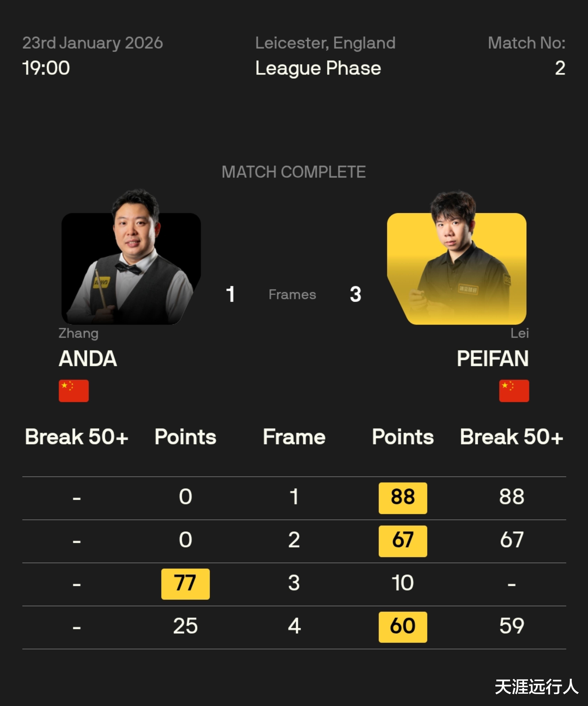Click the highlighted 77 points for Zhang
Image resolution: width=588 pixels, height=706 pixels.
coord(185,584)
